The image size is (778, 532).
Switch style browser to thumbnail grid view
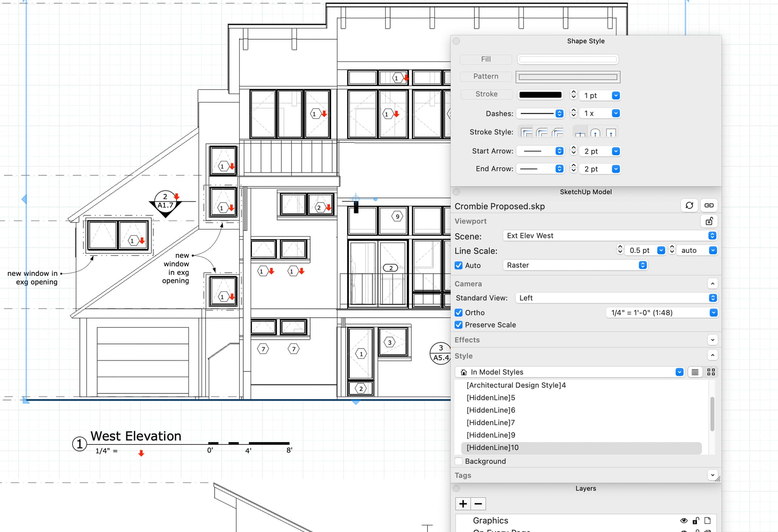pos(711,372)
